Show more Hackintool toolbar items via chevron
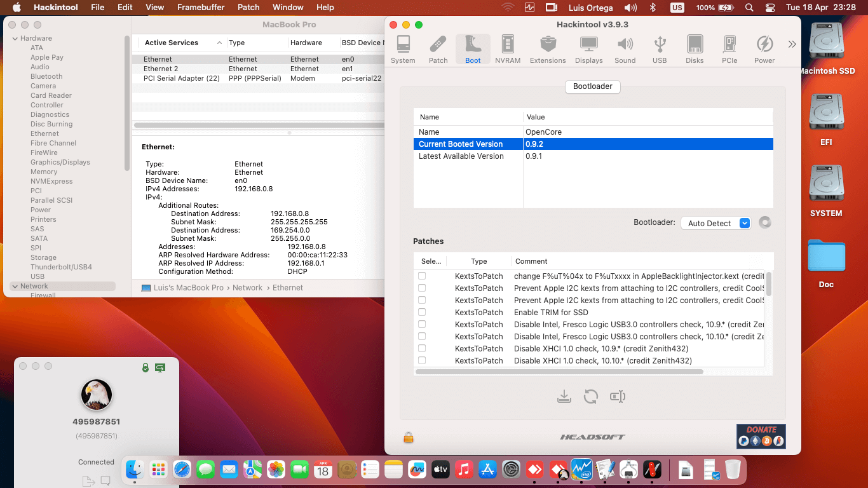Viewport: 868px width, 488px height. click(792, 44)
